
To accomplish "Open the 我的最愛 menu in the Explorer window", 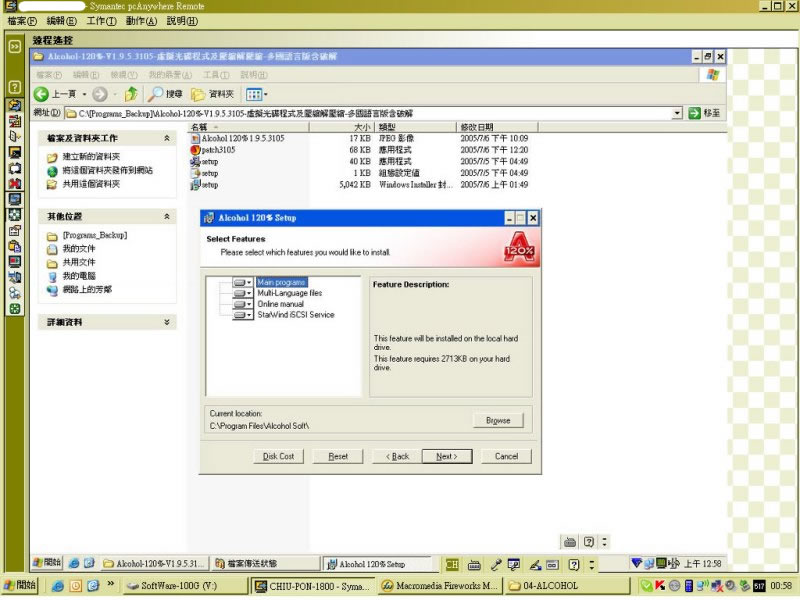I will (x=170, y=75).
